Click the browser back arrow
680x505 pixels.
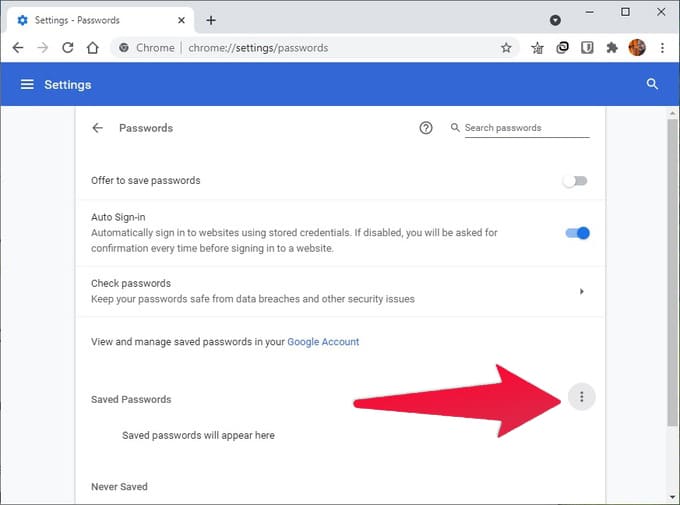coord(18,47)
